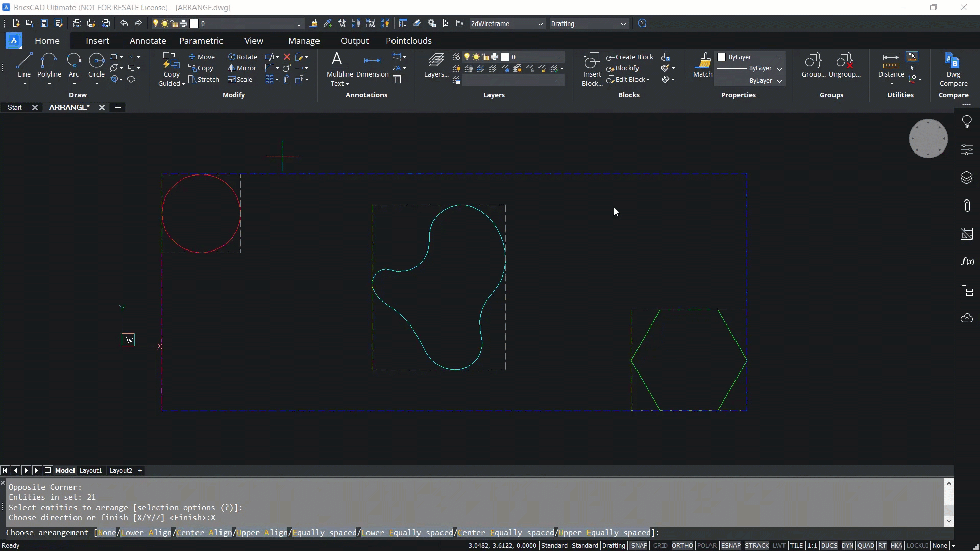Expand the quick access layer dropdown
The width and height of the screenshot is (980, 551).
click(299, 24)
